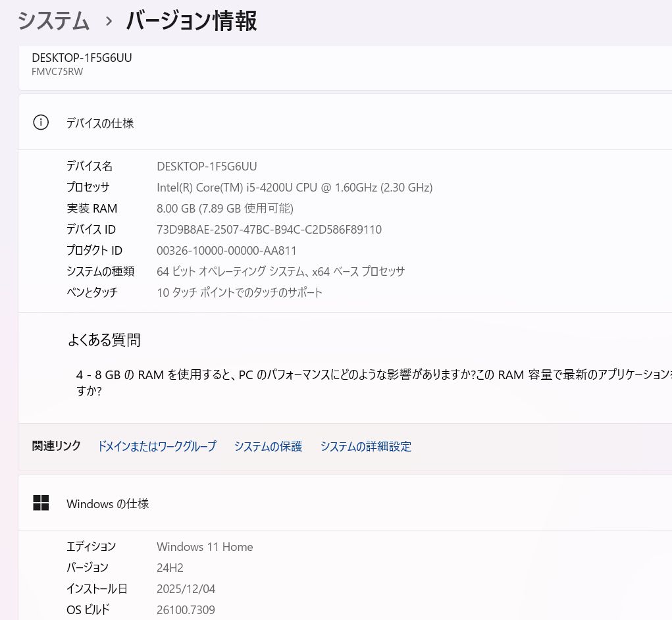Click the 24H2 version value
672x620 pixels.
(x=170, y=568)
